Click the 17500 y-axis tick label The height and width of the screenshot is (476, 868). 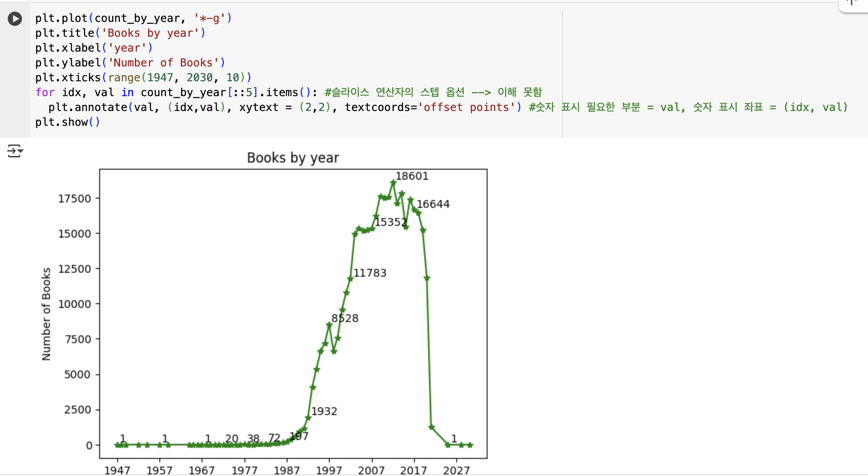click(x=74, y=199)
